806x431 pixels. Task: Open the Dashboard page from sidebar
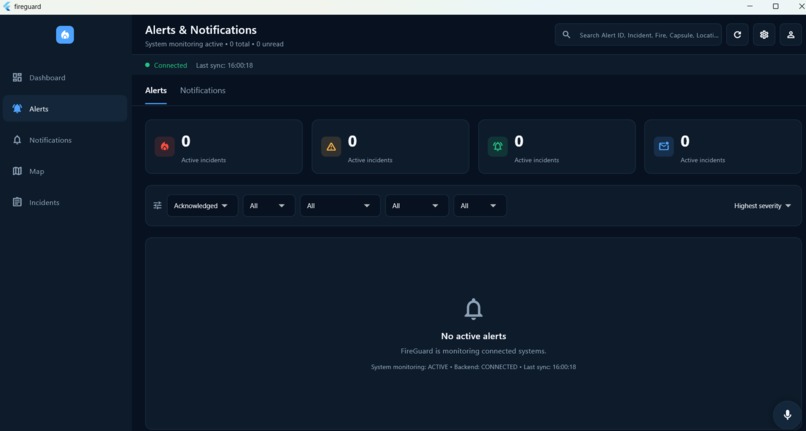[65, 78]
